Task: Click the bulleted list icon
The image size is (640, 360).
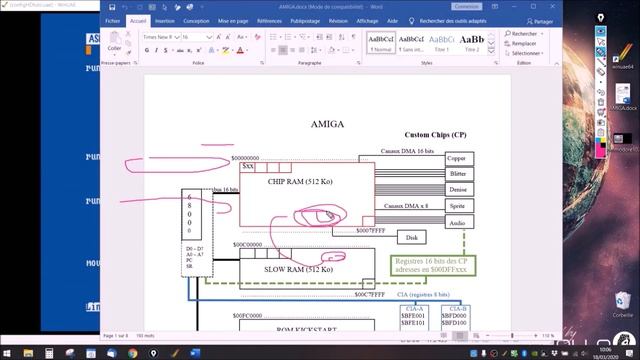Action: (x=273, y=37)
